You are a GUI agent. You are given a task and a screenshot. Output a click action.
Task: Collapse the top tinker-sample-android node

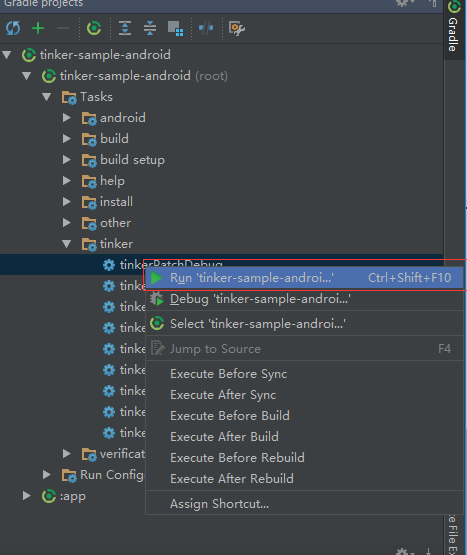[7, 55]
